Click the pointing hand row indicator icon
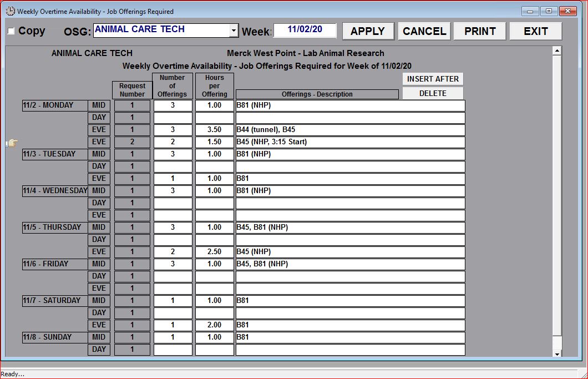Viewport: 588px width, 379px height. [x=11, y=143]
